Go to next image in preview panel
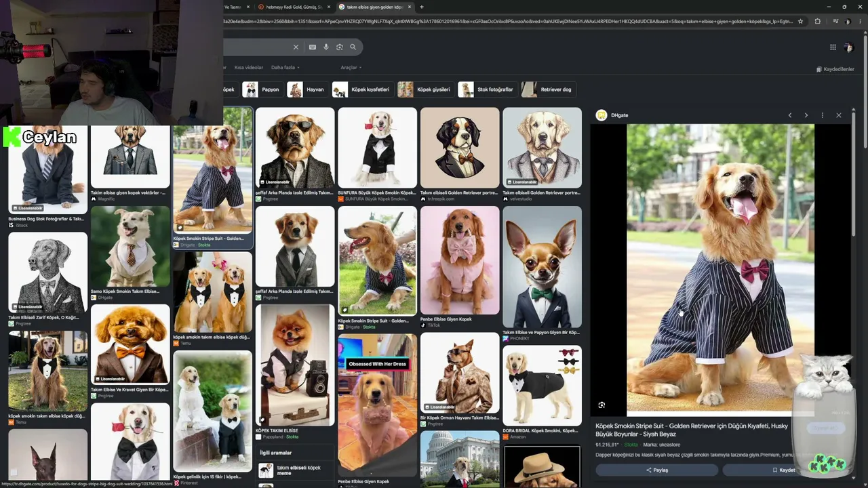 click(806, 115)
